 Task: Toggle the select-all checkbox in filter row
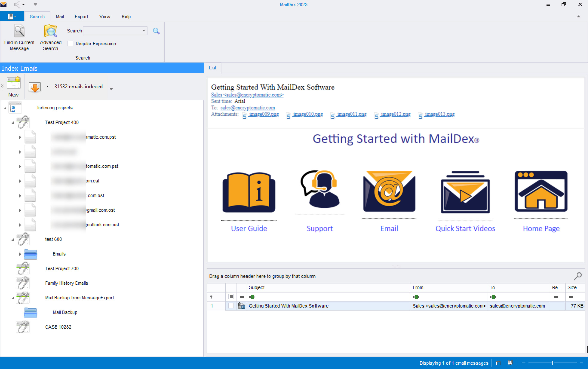coord(231,297)
